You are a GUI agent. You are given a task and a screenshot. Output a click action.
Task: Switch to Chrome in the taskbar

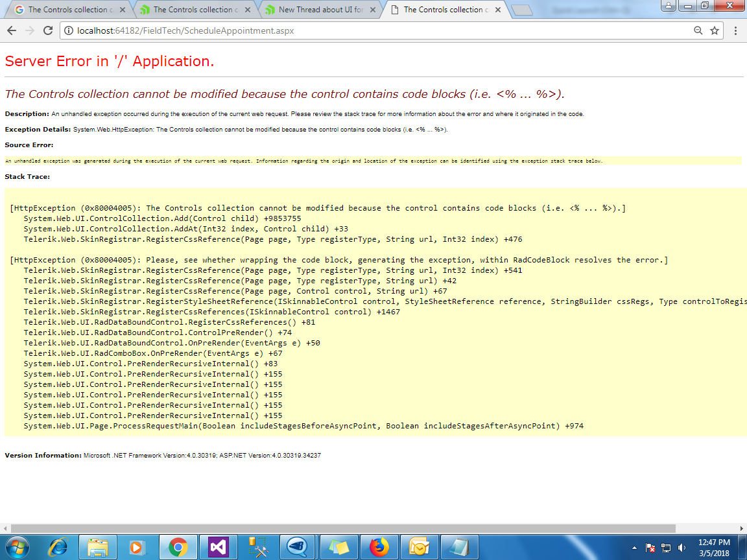(x=178, y=548)
